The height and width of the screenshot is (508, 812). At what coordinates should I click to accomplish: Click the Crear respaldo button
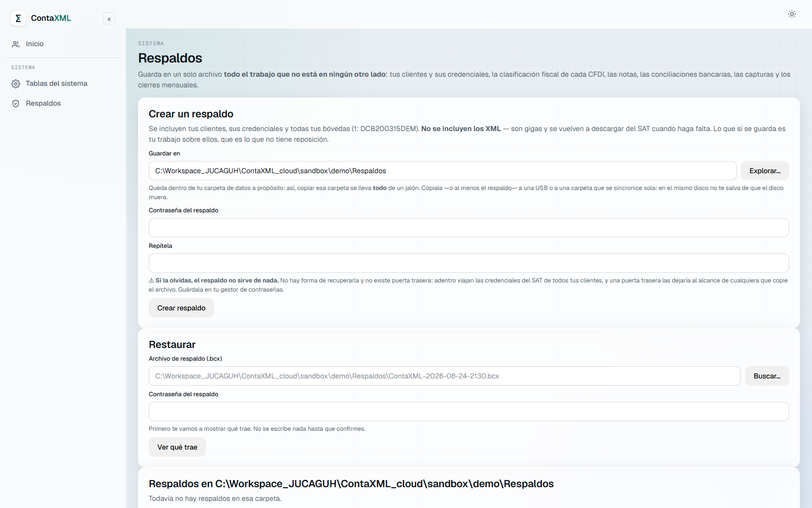coord(181,308)
